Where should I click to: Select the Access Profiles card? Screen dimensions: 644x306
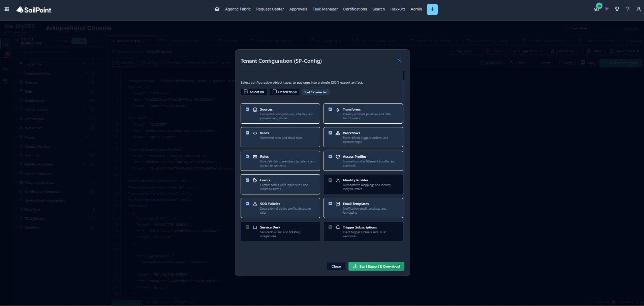(363, 161)
